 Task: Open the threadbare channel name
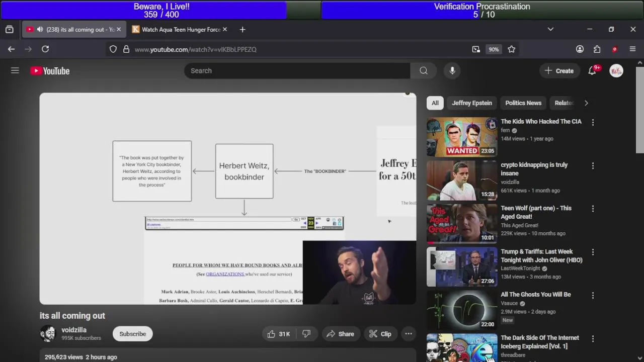tap(514, 355)
